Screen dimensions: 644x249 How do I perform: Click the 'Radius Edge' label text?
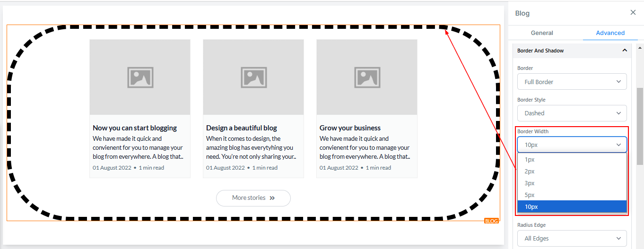(531, 225)
